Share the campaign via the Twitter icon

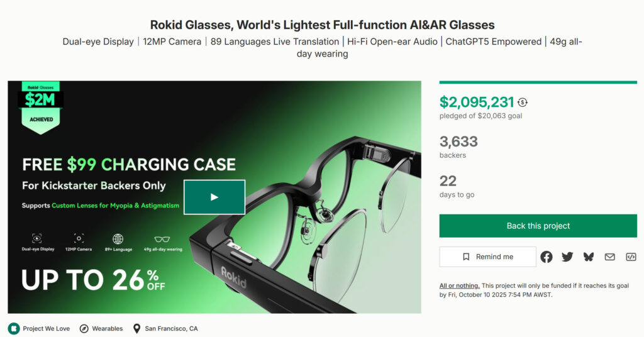(x=567, y=257)
